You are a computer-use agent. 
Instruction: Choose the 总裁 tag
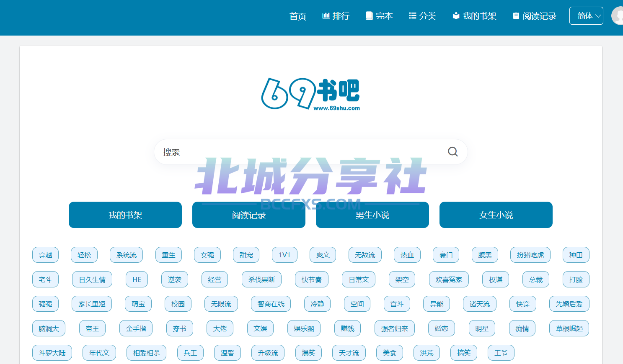[536, 279]
